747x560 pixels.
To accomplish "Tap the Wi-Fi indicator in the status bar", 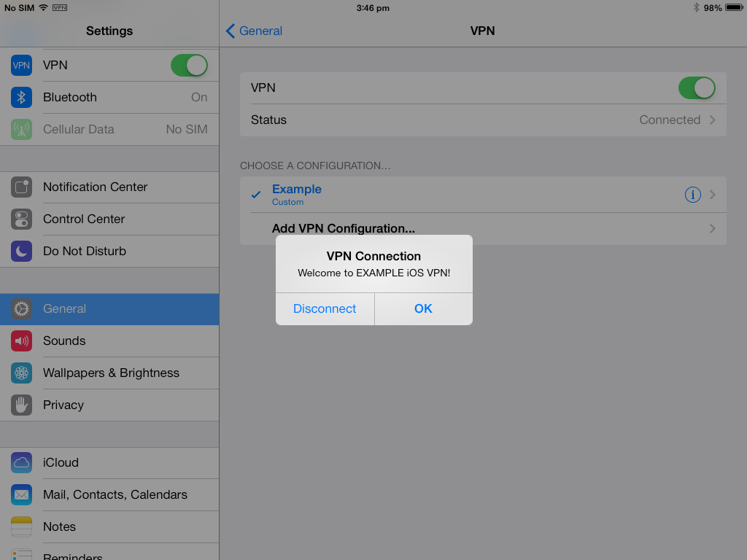I will (43, 7).
